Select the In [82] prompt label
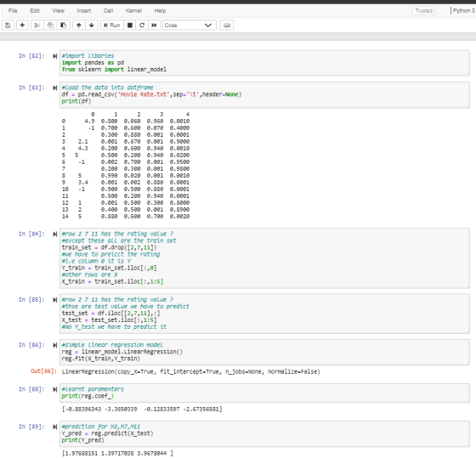476x458 pixels. [31, 56]
